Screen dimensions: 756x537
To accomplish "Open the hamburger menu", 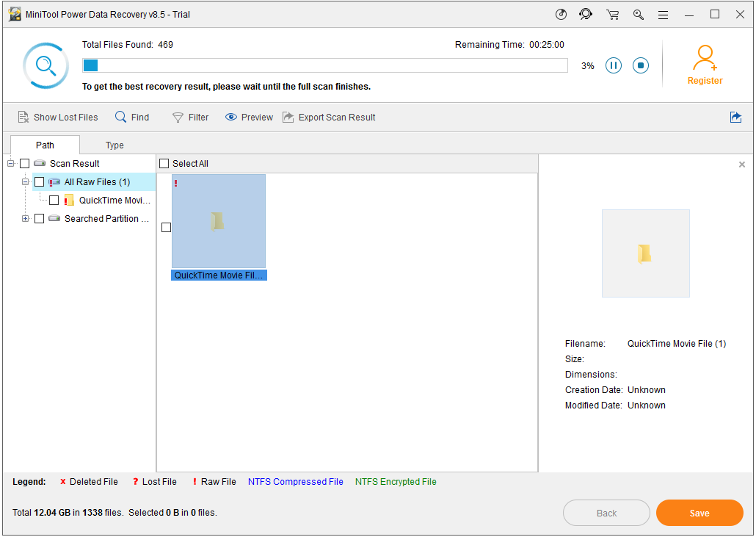I will [x=664, y=15].
